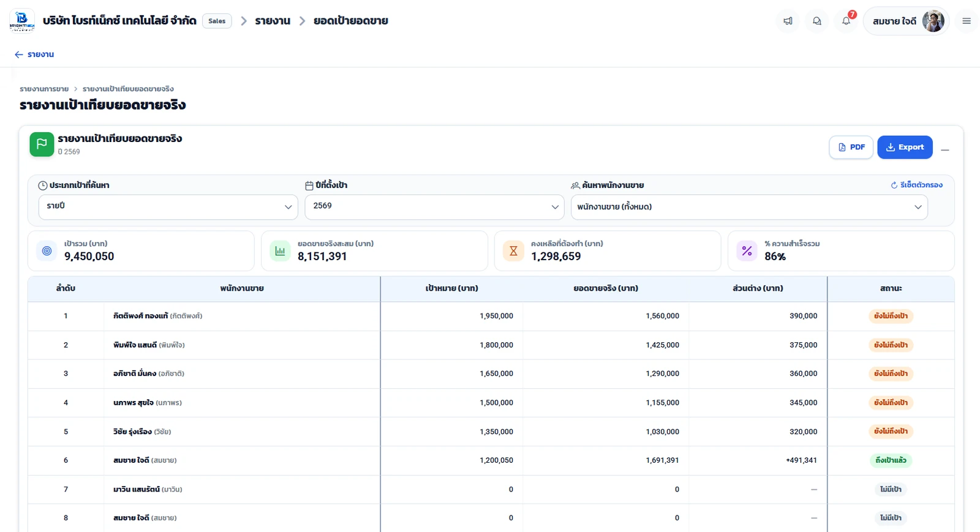
Task: Click the megaphone announcements icon
Action: coord(788,21)
